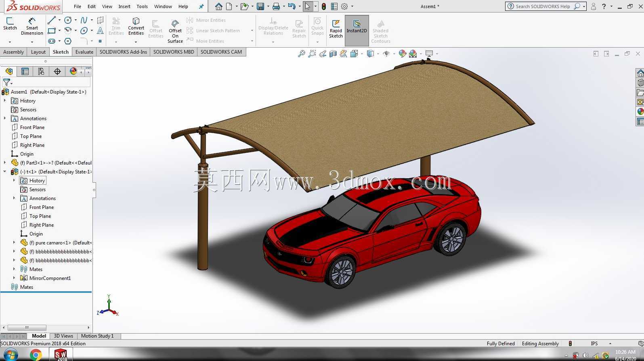The image size is (644, 361).
Task: Open the Appearances task pane tab
Action: coord(640,112)
